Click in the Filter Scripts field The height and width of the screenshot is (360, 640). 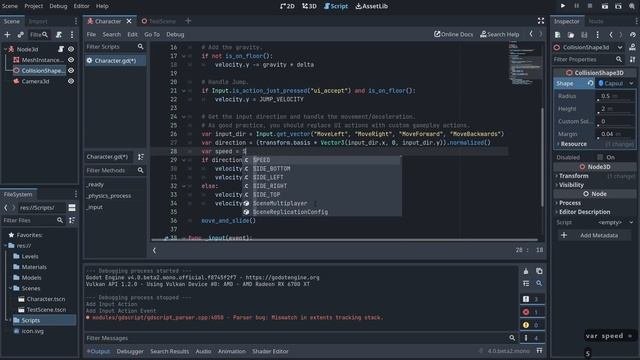pos(115,47)
